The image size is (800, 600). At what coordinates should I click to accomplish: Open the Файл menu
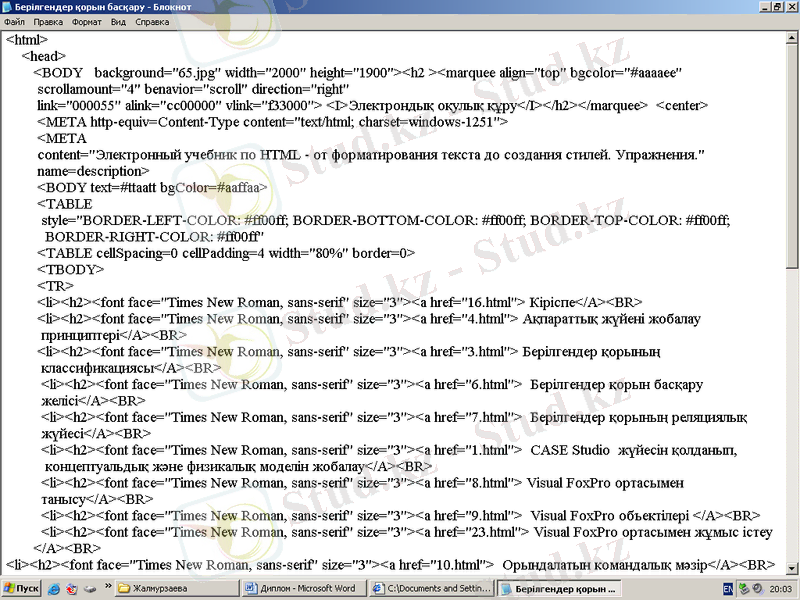14,21
